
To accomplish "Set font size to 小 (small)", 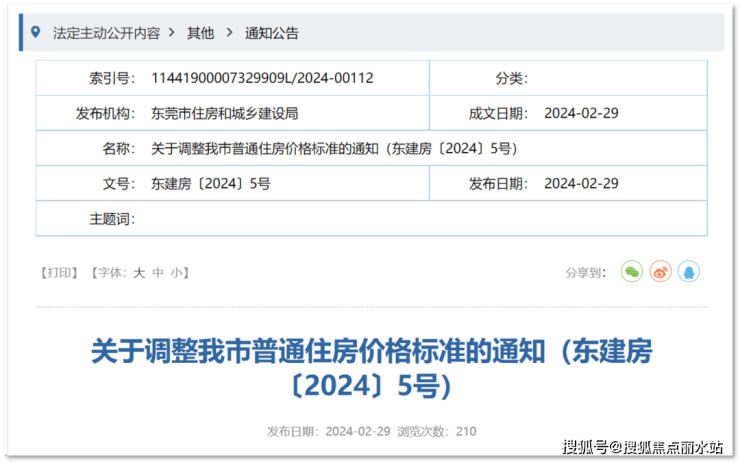I will click(176, 272).
